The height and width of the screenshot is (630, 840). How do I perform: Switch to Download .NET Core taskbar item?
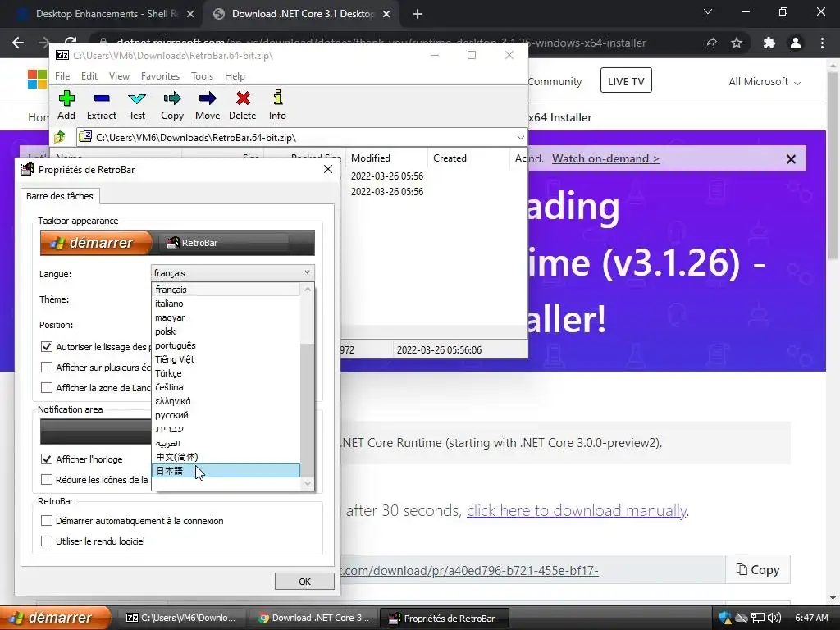click(314, 618)
